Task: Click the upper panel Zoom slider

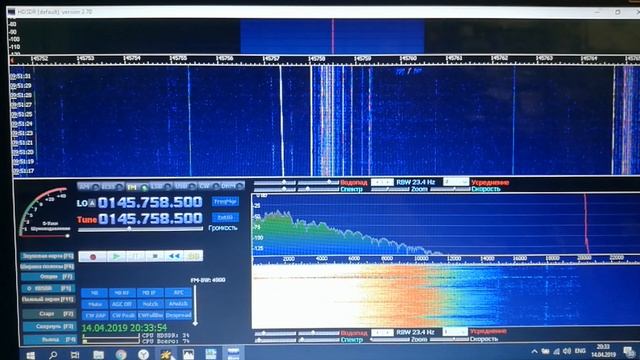Action: coord(389,189)
